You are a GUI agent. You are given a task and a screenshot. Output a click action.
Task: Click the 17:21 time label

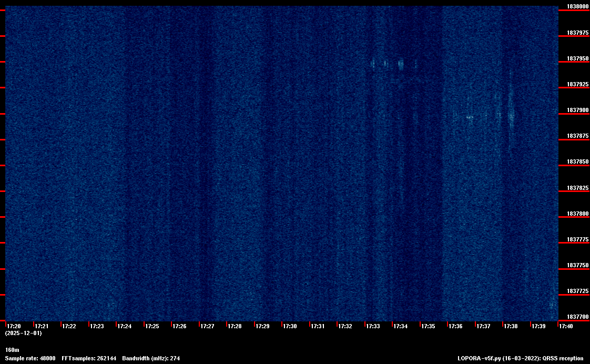coord(42,326)
